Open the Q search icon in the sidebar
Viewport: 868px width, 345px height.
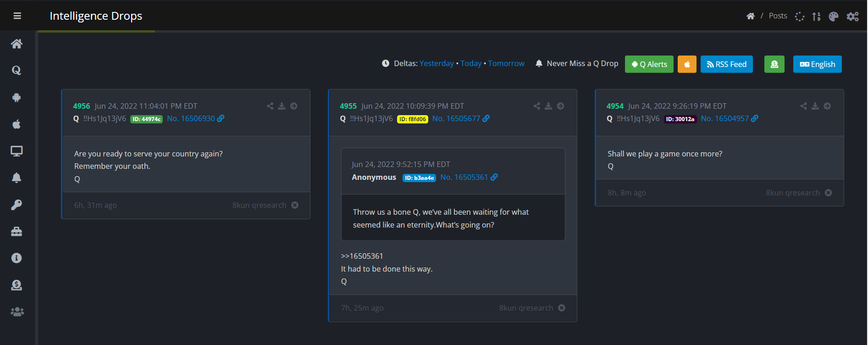pos(17,70)
